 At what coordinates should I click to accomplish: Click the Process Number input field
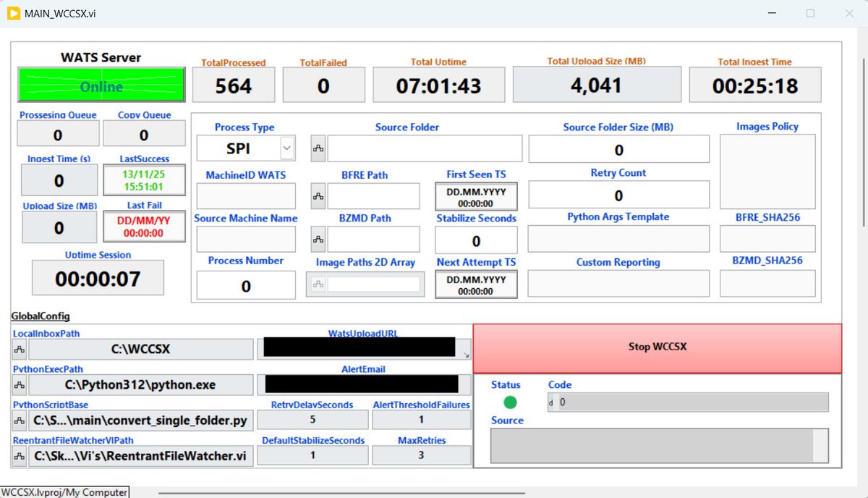coord(245,284)
